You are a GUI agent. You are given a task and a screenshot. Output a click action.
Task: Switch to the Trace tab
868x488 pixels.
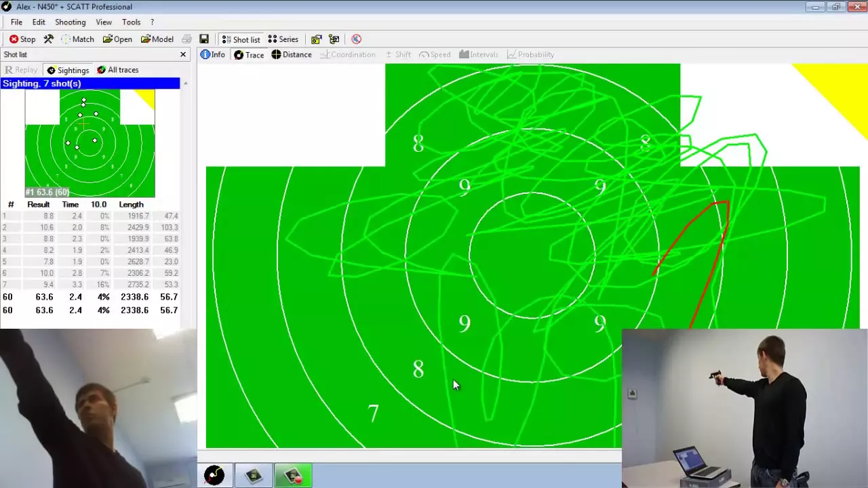tap(249, 55)
